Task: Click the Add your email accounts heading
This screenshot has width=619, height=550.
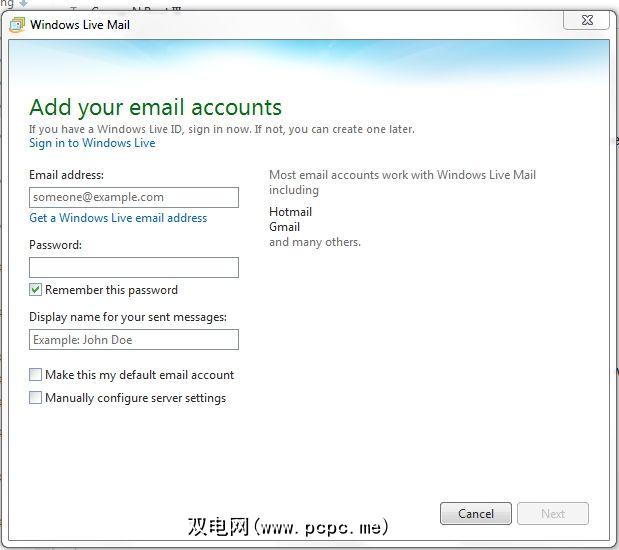Action: point(156,107)
